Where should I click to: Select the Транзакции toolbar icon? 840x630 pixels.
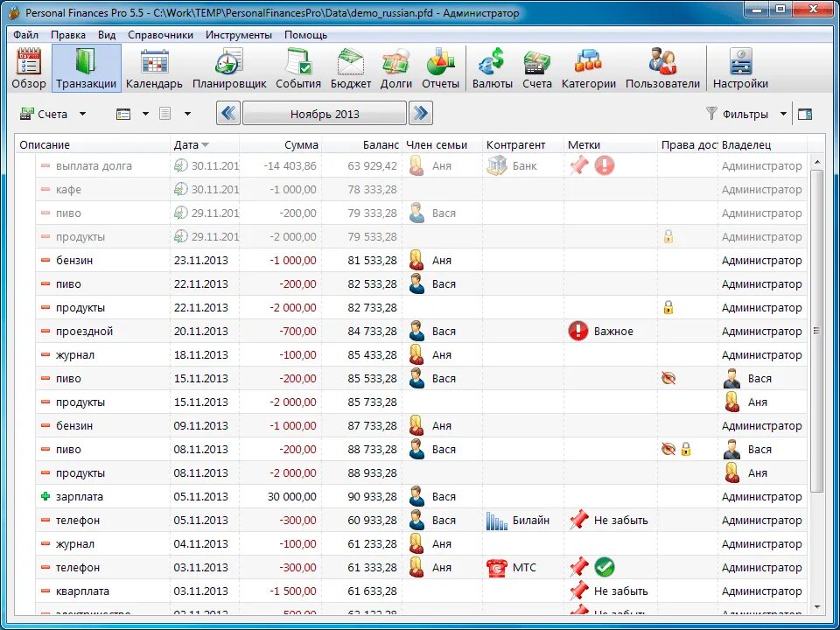pos(87,68)
